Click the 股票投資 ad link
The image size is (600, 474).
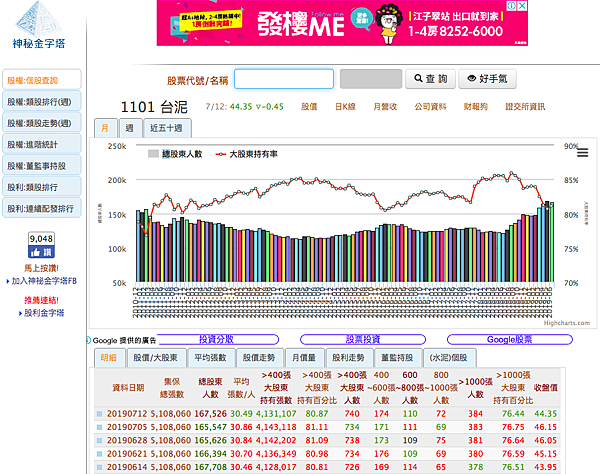click(363, 339)
